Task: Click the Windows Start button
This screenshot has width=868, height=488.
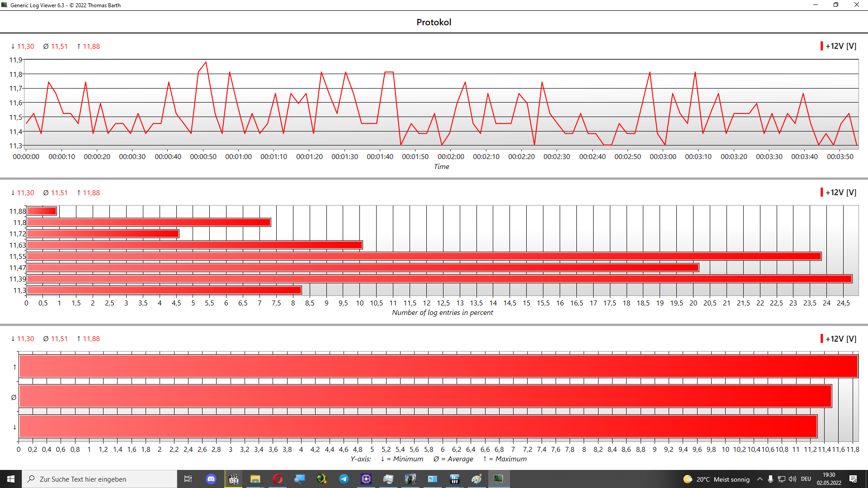Action: 11,479
